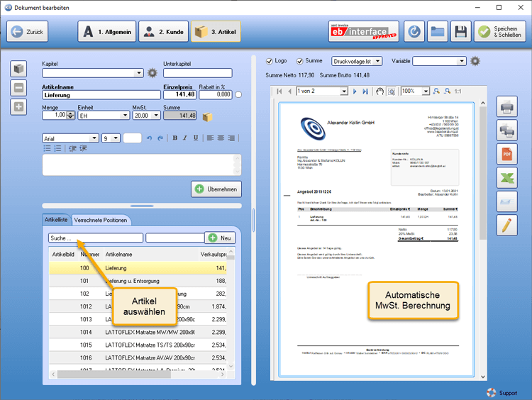Go to next preview page

tap(355, 91)
